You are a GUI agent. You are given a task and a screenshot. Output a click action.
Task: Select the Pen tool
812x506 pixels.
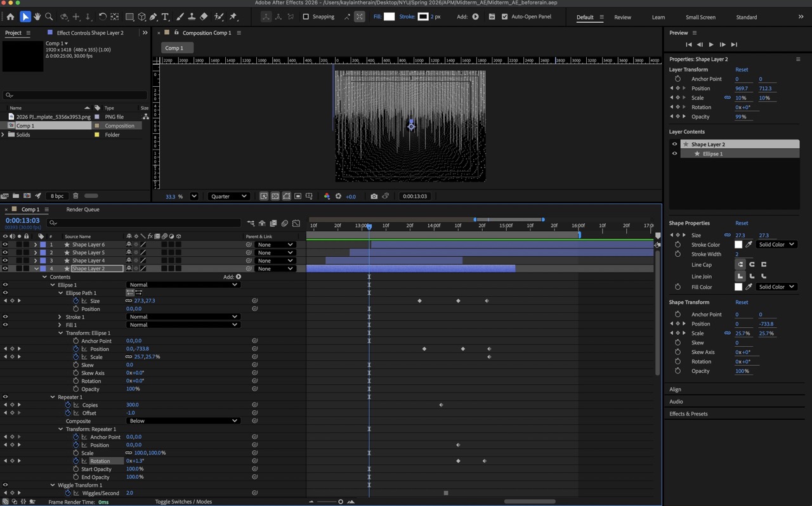152,17
